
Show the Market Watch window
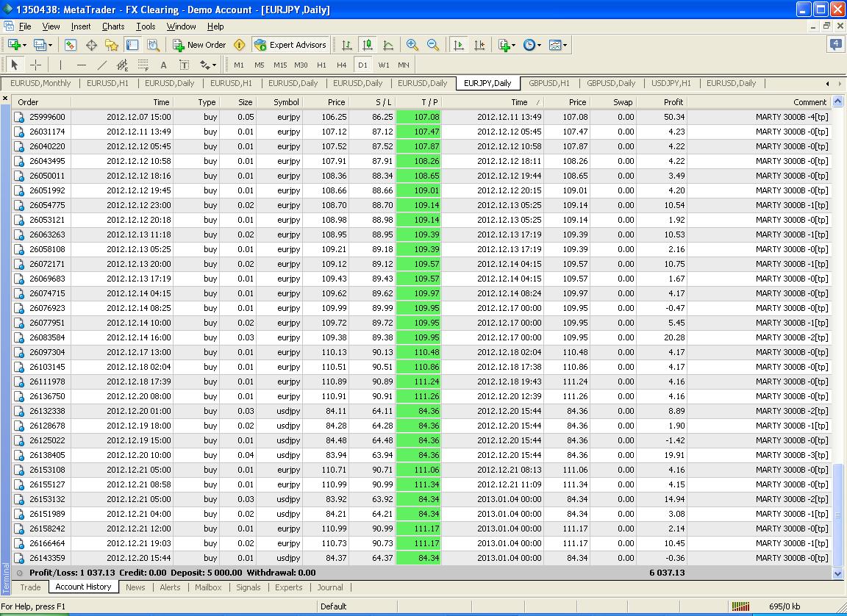click(x=71, y=46)
